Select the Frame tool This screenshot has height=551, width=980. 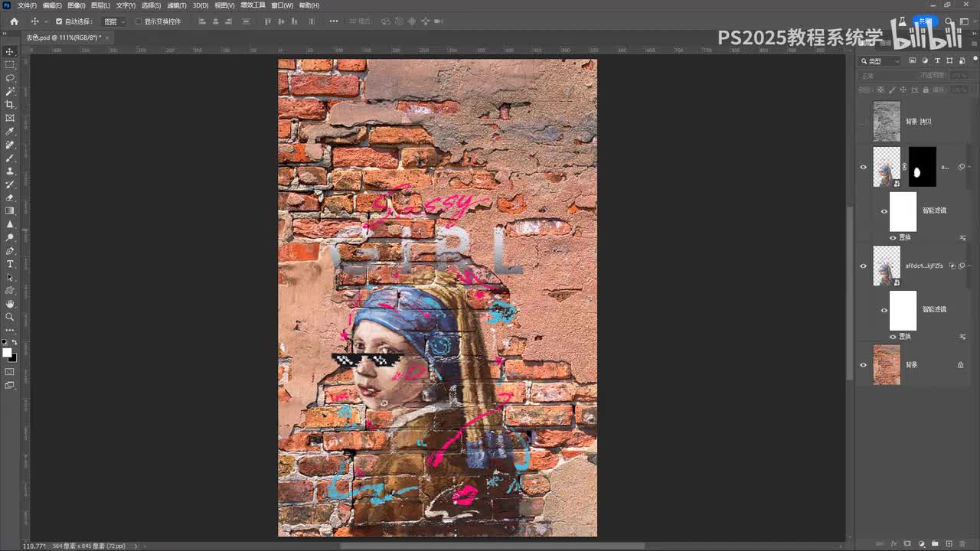point(10,118)
